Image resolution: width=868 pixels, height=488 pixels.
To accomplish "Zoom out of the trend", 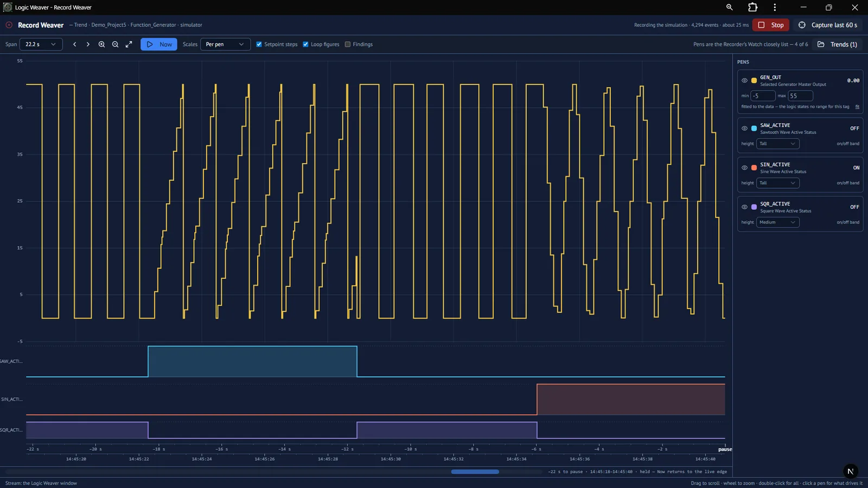I will tap(115, 44).
